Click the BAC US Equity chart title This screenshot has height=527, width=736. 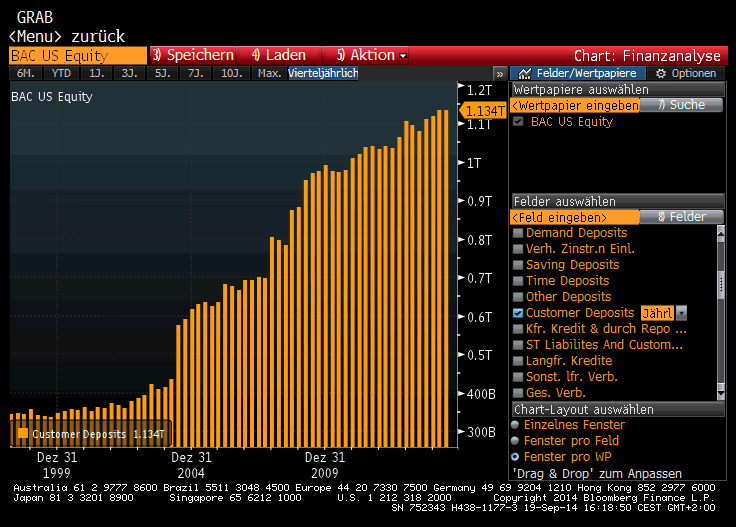(x=52, y=97)
